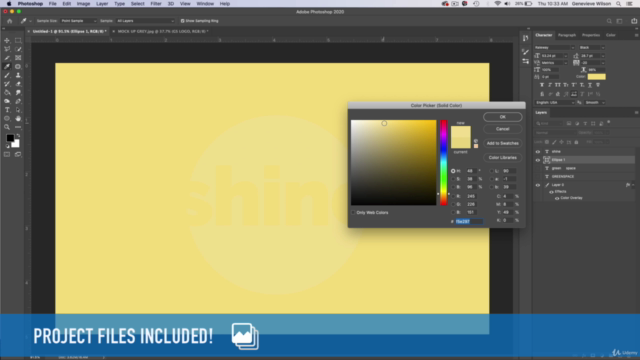Select the L lightness radio button
Viewport: 640px width, 360px height.
tap(491, 171)
